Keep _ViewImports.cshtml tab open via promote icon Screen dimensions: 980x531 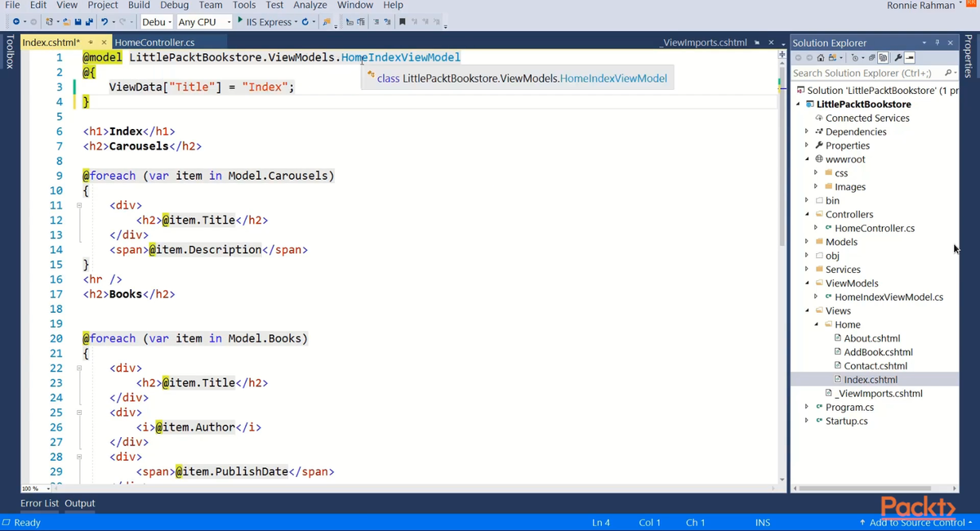coord(758,42)
